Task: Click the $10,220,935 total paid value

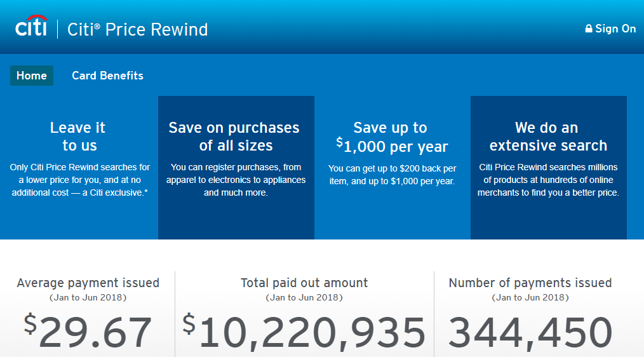Action: click(304, 332)
